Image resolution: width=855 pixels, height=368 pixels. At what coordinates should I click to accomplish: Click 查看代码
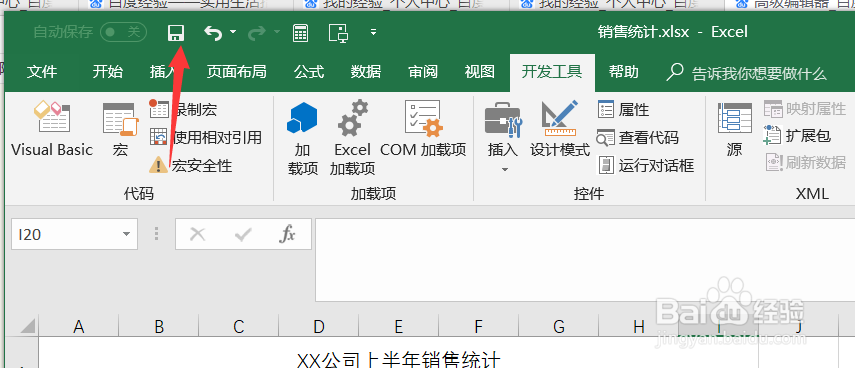coord(638,137)
